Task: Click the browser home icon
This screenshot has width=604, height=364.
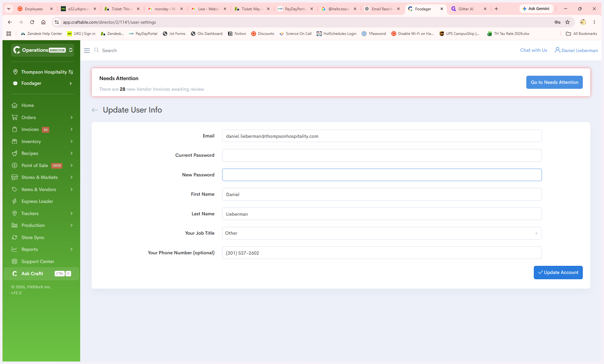Action: (43, 22)
